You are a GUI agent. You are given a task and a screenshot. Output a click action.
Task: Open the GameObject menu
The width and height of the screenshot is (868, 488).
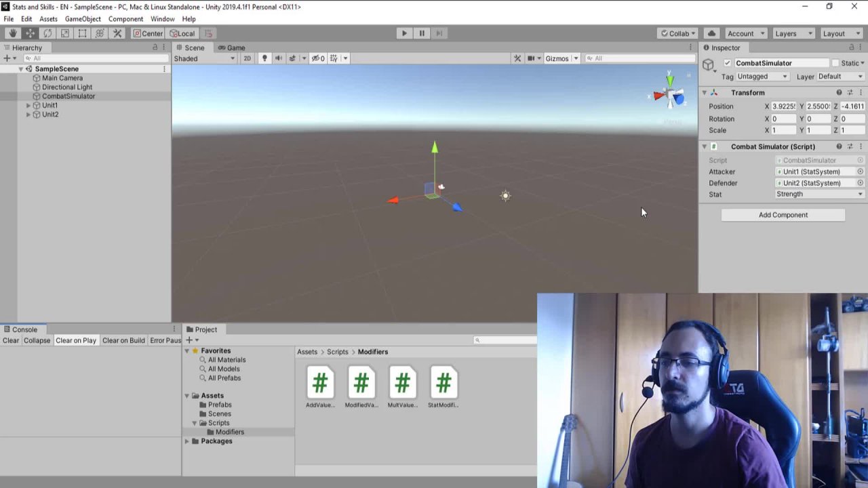(83, 19)
